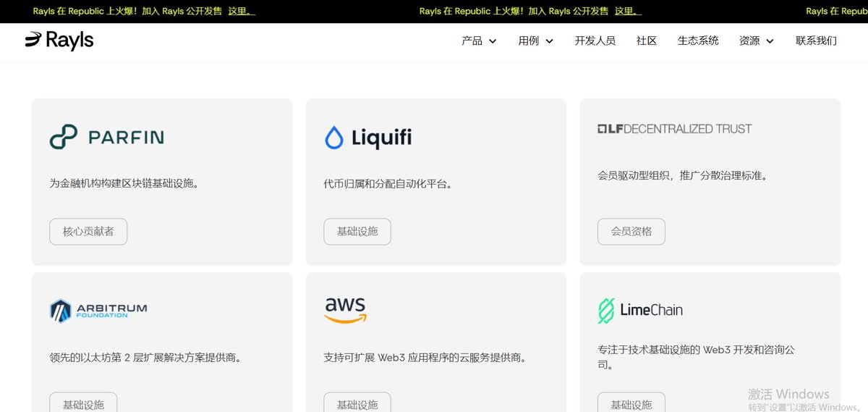The width and height of the screenshot is (868, 412).
Task: Click the LimeChain description about Web3 开发和咨询公司
Action: point(696,358)
